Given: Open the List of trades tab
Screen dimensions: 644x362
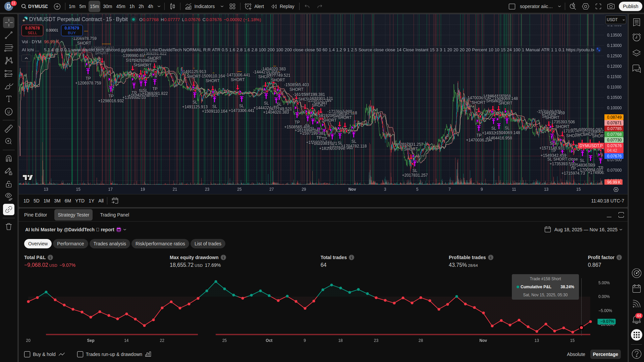Looking at the screenshot, I should click(x=208, y=244).
